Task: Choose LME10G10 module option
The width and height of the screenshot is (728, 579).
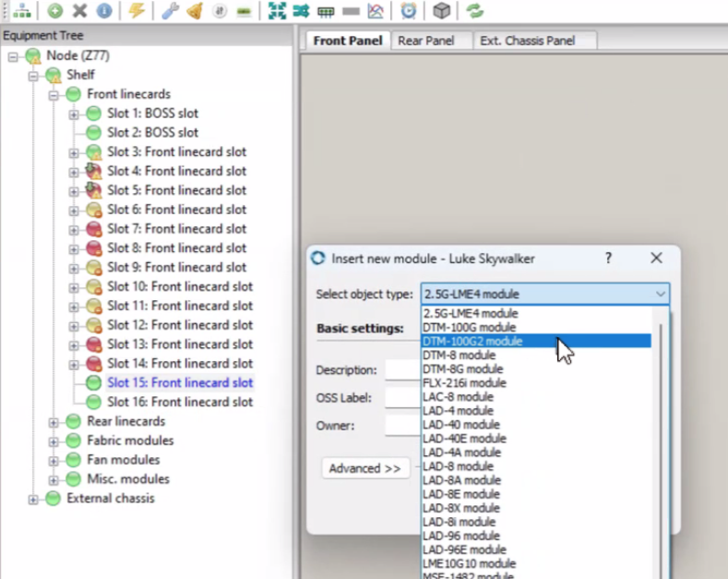Action: click(536, 563)
